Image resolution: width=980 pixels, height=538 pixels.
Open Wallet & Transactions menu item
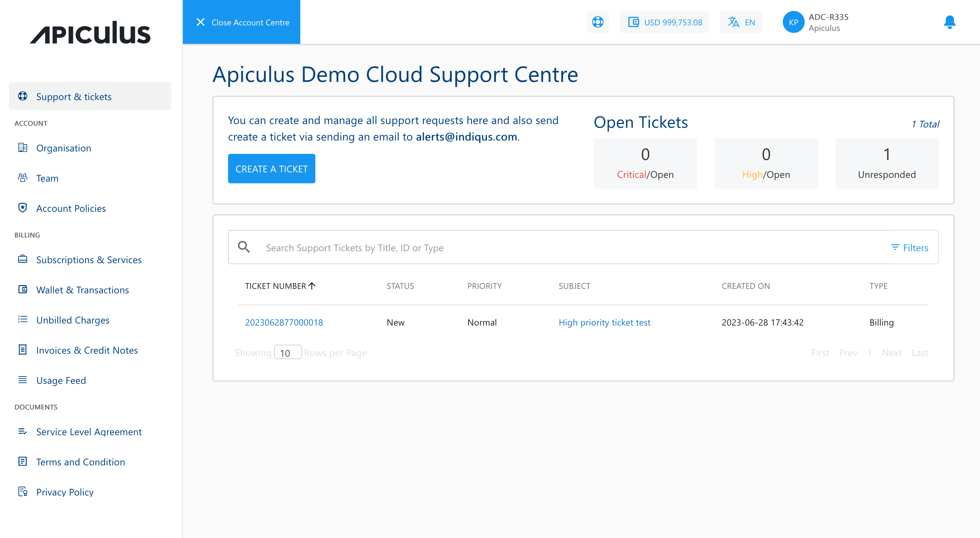click(x=82, y=290)
